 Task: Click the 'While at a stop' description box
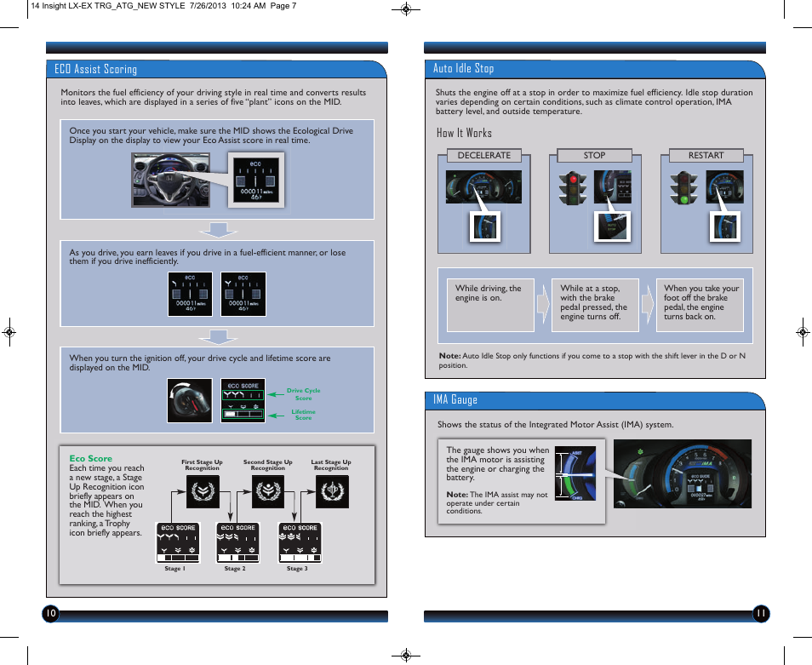click(595, 305)
